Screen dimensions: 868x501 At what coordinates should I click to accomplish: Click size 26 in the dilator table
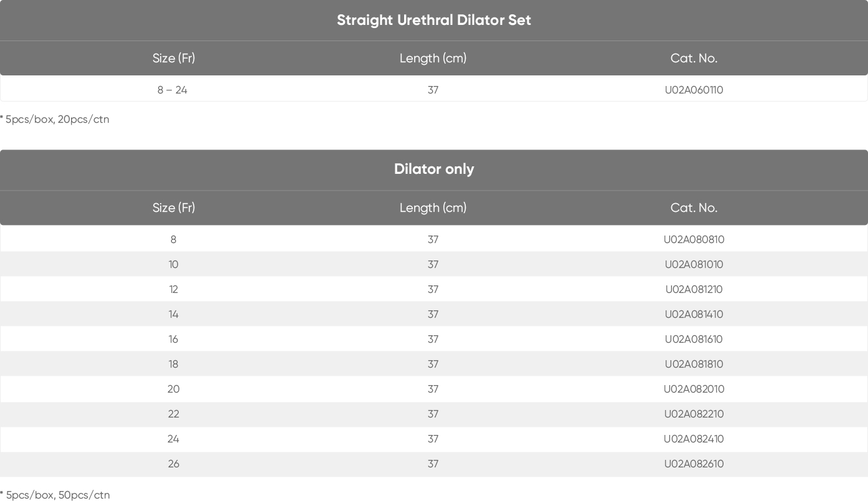(x=173, y=464)
